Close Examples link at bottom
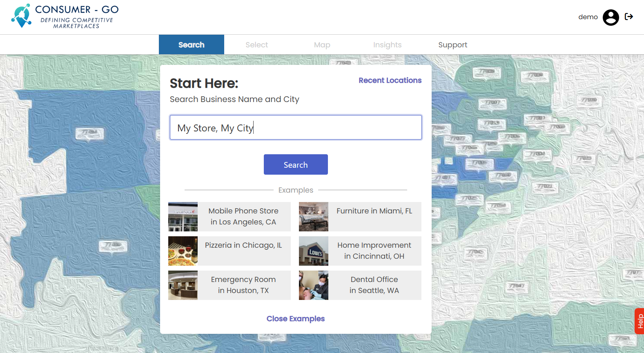The width and height of the screenshot is (644, 353). tap(296, 319)
